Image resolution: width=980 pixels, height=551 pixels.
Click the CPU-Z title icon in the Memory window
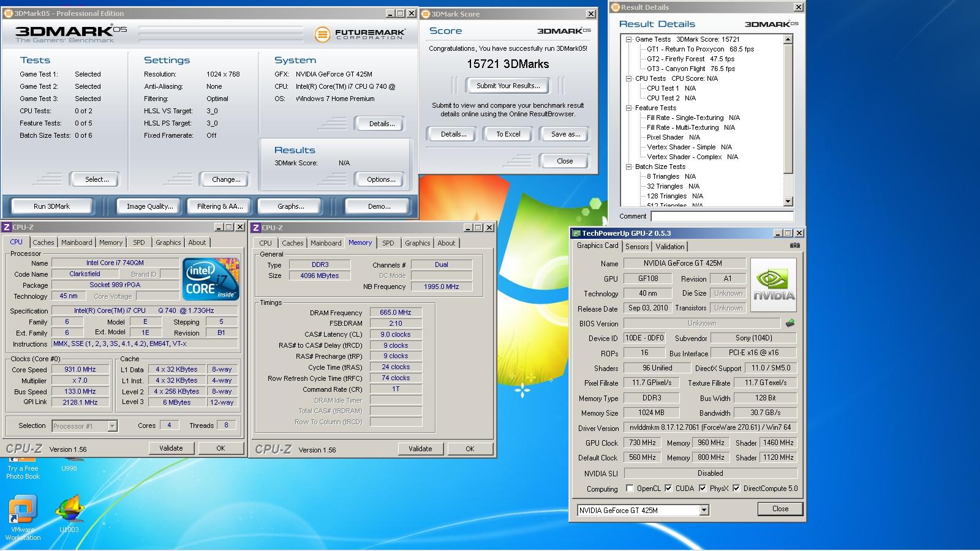pos(256,228)
